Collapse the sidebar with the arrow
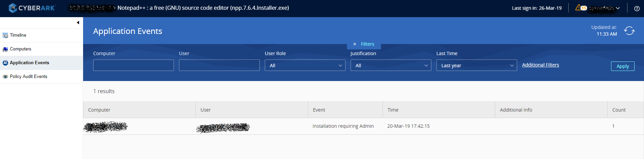644x159 pixels. pos(78,23)
